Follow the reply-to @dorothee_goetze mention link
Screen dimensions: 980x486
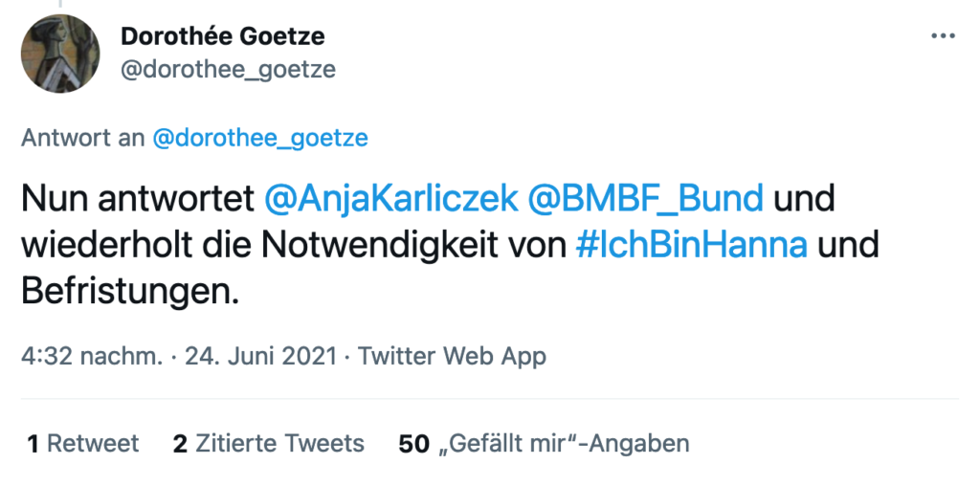point(259,138)
